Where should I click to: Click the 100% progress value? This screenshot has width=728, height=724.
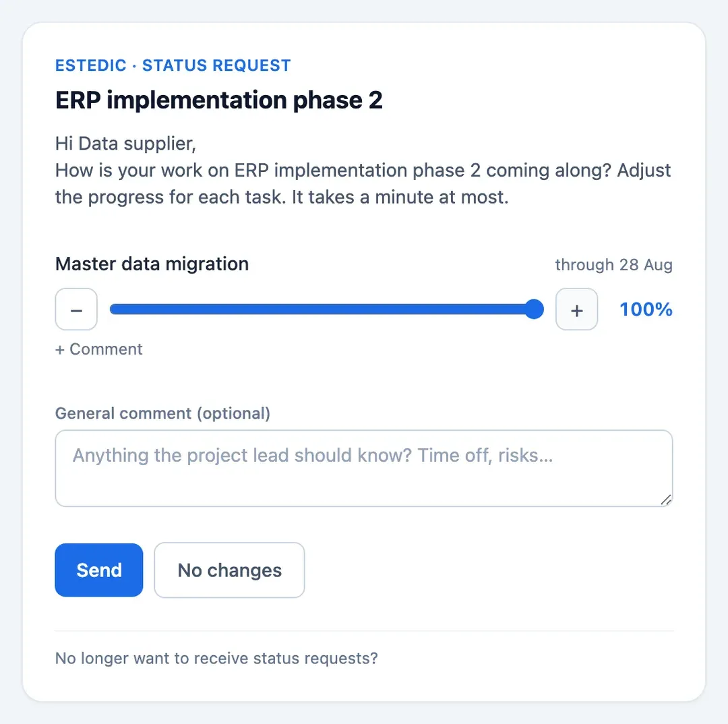(646, 309)
